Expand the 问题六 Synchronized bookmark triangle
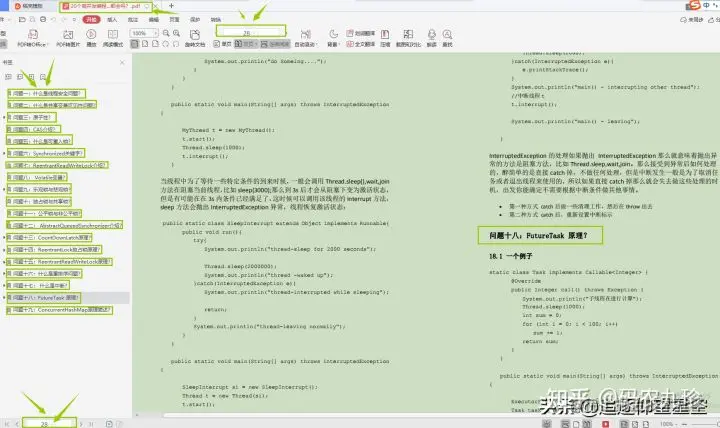 [x=4, y=153]
